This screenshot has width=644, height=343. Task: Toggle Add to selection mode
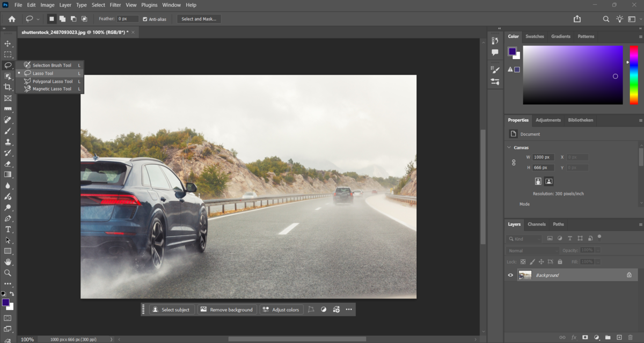(62, 19)
